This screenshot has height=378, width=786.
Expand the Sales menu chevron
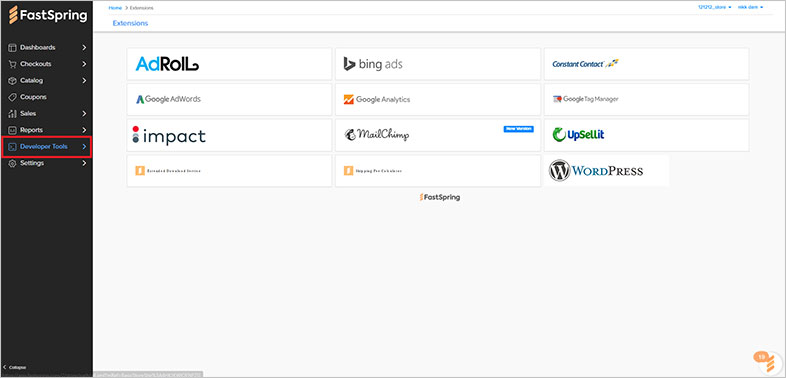point(84,114)
